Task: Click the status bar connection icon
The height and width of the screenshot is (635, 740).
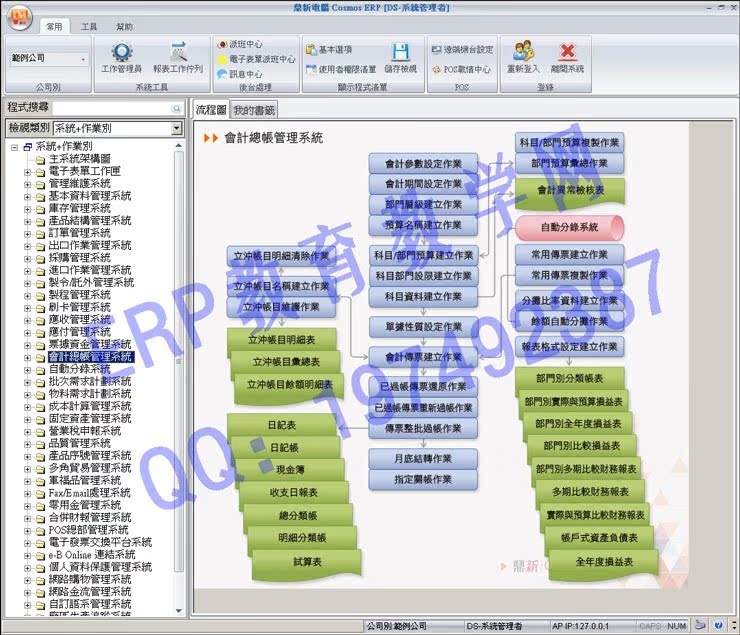Action: [700, 626]
